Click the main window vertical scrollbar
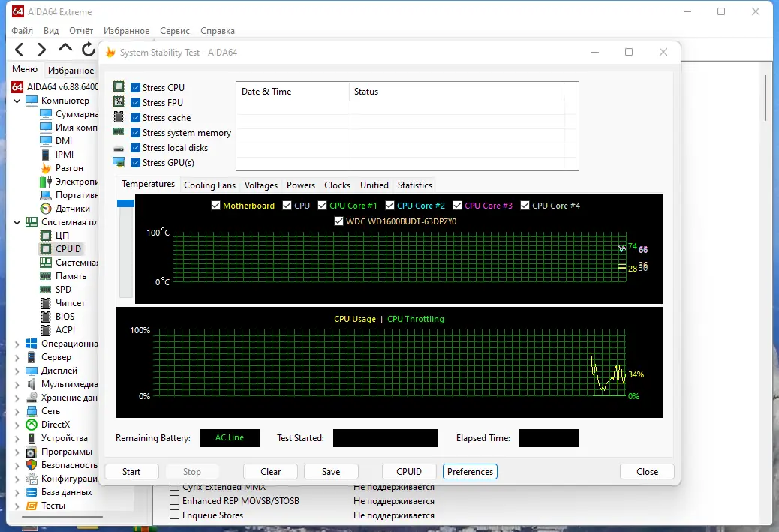Image resolution: width=779 pixels, height=532 pixels. (766, 98)
